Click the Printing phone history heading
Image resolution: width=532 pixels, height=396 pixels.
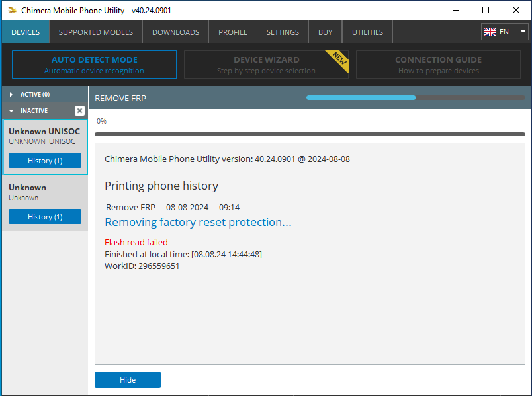161,186
